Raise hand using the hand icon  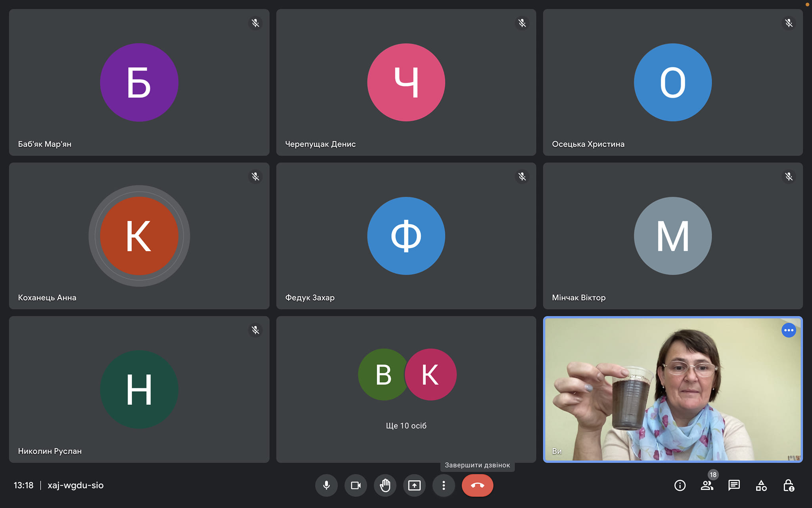(385, 485)
